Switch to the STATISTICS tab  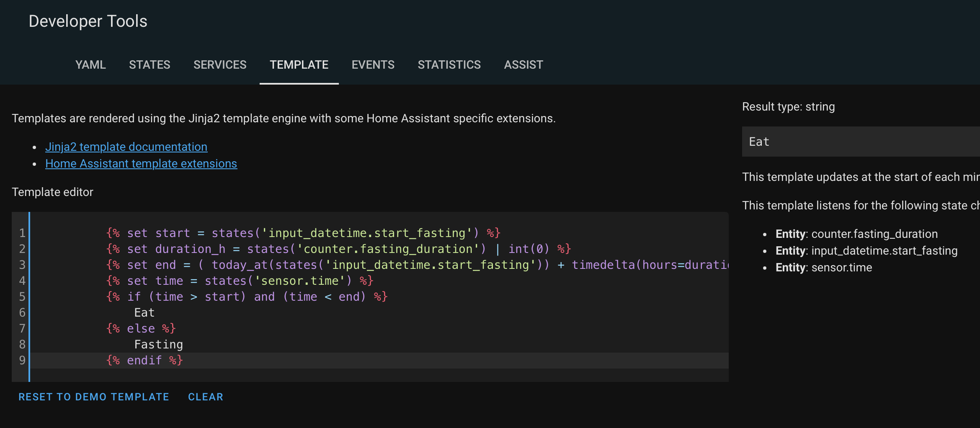(449, 65)
